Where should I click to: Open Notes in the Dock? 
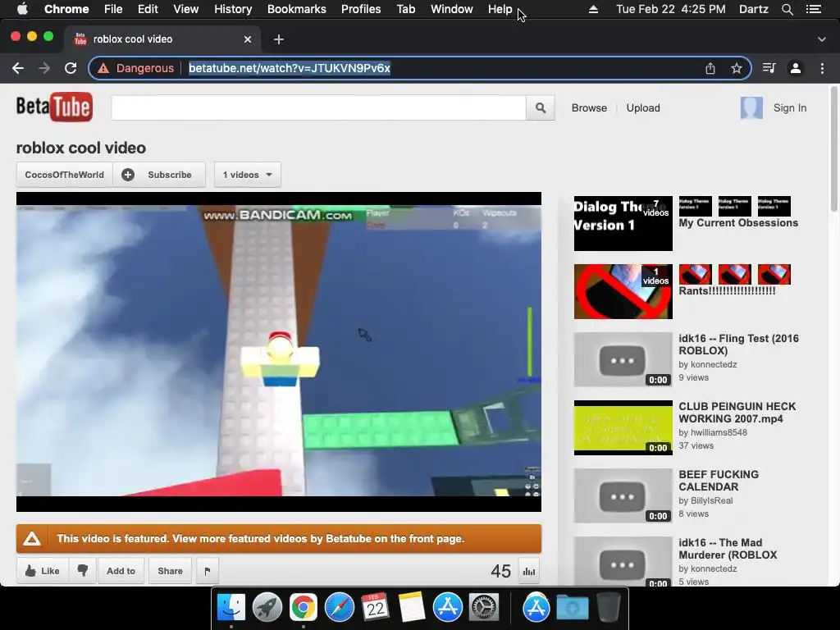(x=412, y=608)
